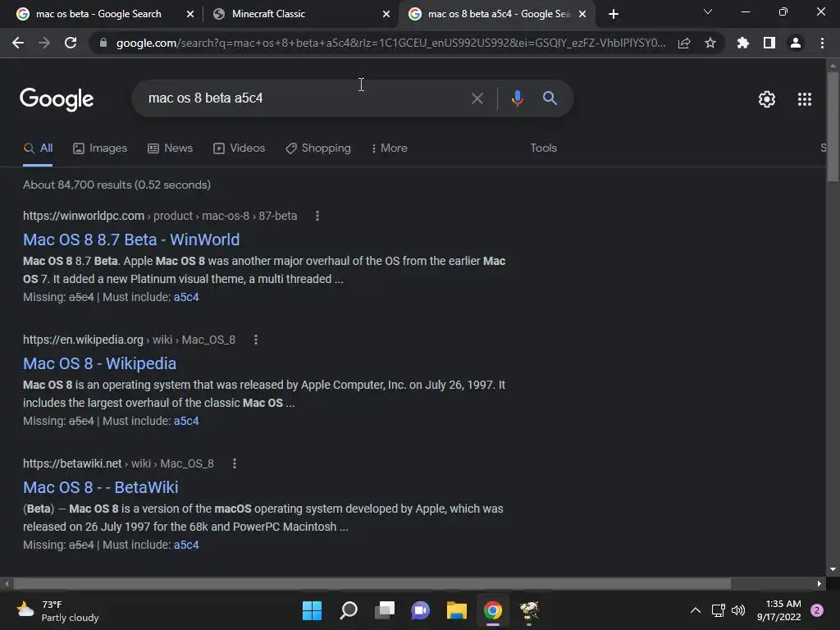Open a new tab
Screen dimensions: 840x630
[614, 14]
